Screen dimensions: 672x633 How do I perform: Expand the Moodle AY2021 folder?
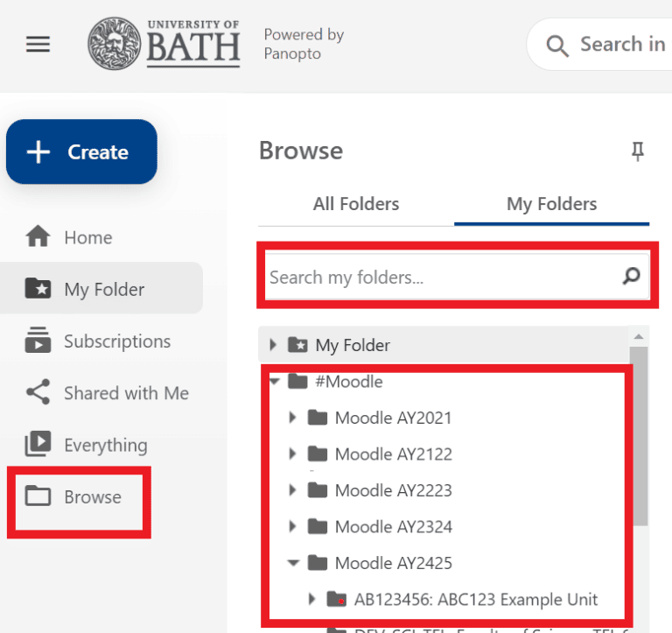(294, 418)
